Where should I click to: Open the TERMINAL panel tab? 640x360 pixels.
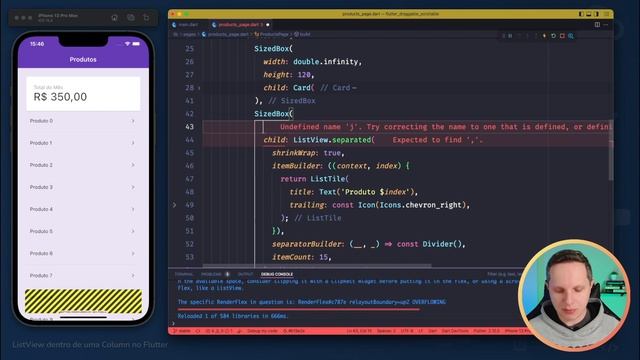184,274
